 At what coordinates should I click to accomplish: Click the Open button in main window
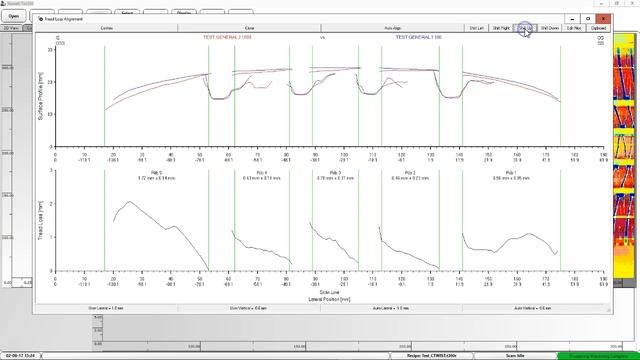tap(13, 16)
